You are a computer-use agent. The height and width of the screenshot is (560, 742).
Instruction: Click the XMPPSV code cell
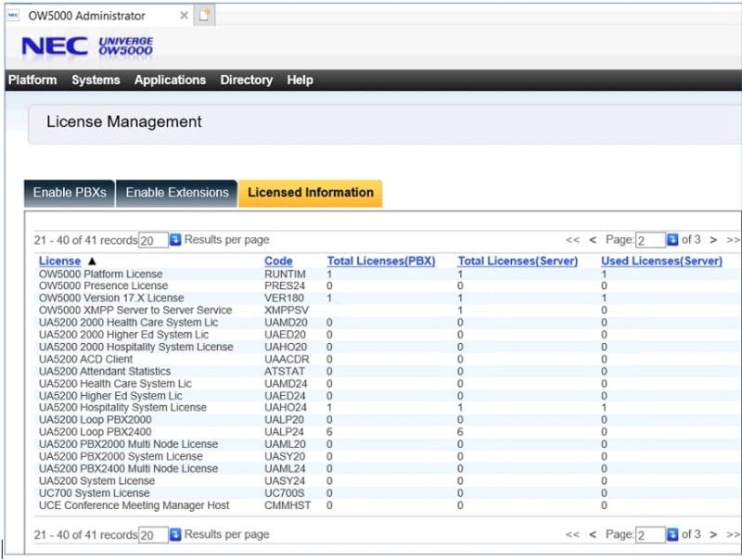pyautogui.click(x=287, y=311)
